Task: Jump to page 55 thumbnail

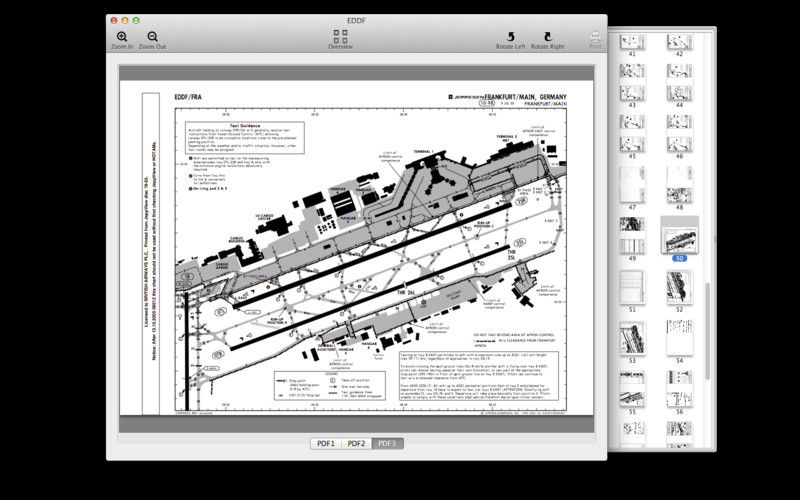Action: coord(632,389)
